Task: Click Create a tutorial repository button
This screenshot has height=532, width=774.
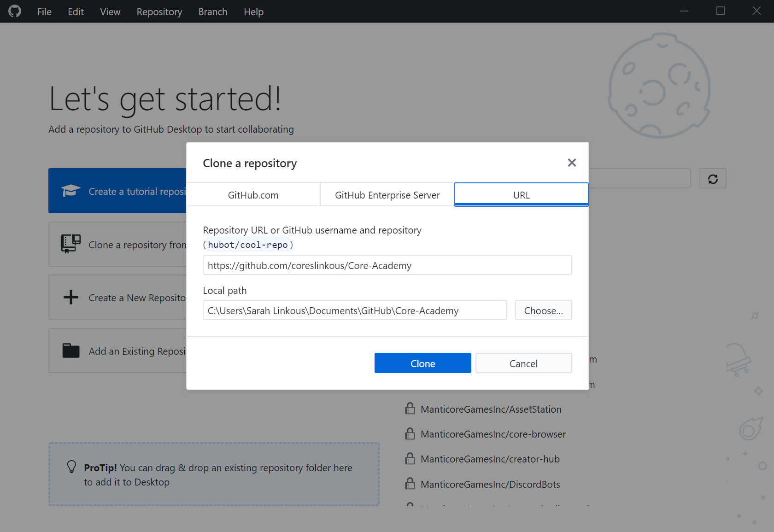Action: (x=117, y=191)
